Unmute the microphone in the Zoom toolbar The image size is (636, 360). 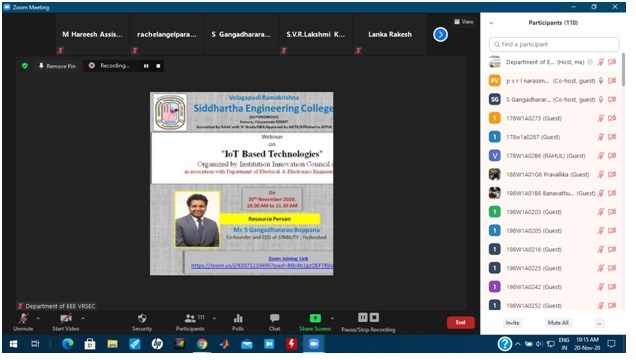tap(23, 322)
